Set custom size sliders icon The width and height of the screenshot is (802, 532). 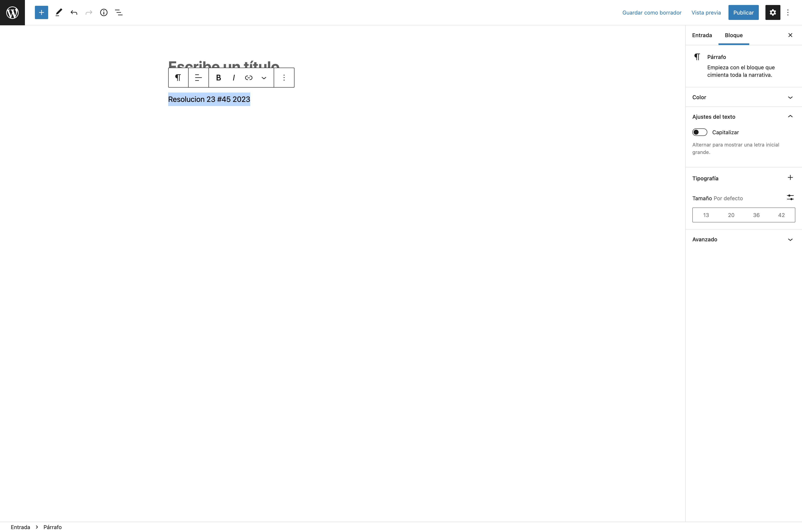790,197
